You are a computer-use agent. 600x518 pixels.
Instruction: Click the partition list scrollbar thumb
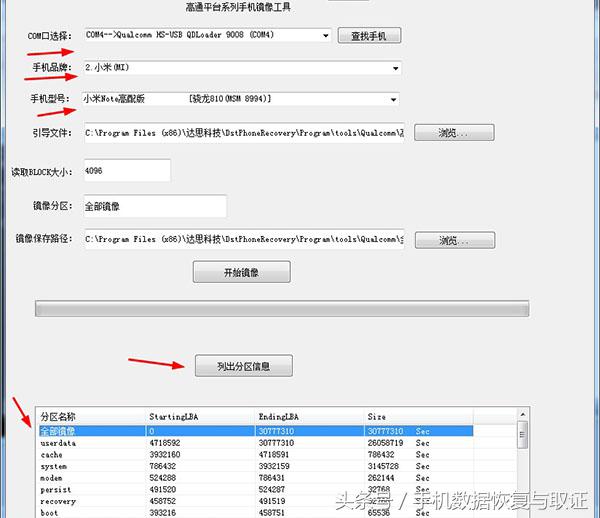coord(523,435)
